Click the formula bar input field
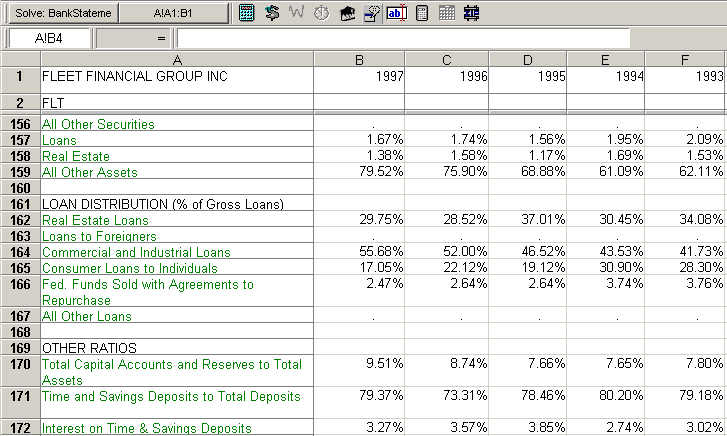Viewport: 727px width, 436px height. pos(402,38)
